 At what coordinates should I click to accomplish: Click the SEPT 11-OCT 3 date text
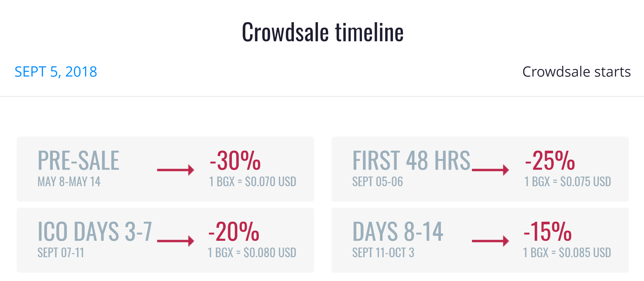click(383, 253)
